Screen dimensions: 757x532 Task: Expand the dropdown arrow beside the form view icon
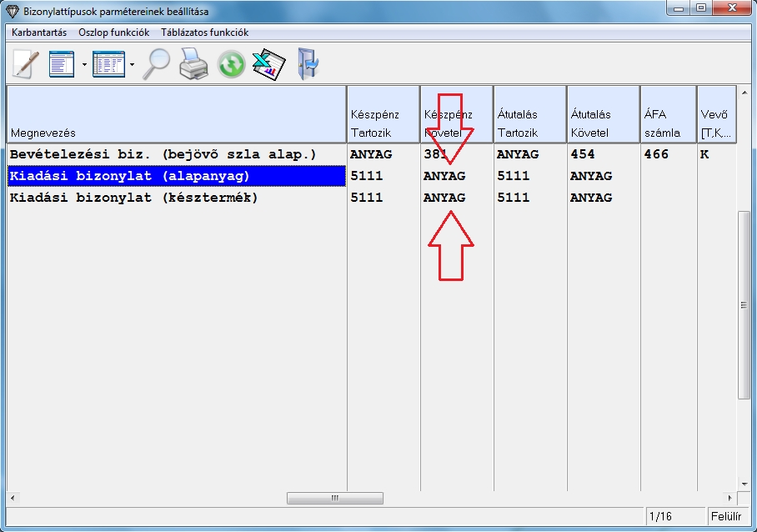[x=84, y=65]
